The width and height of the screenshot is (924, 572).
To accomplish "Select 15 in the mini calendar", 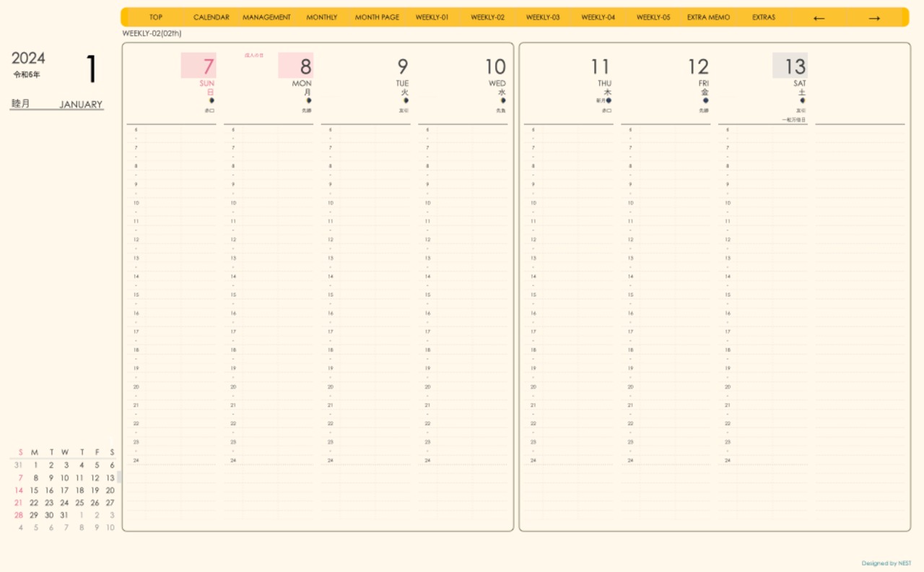I will coord(34,490).
